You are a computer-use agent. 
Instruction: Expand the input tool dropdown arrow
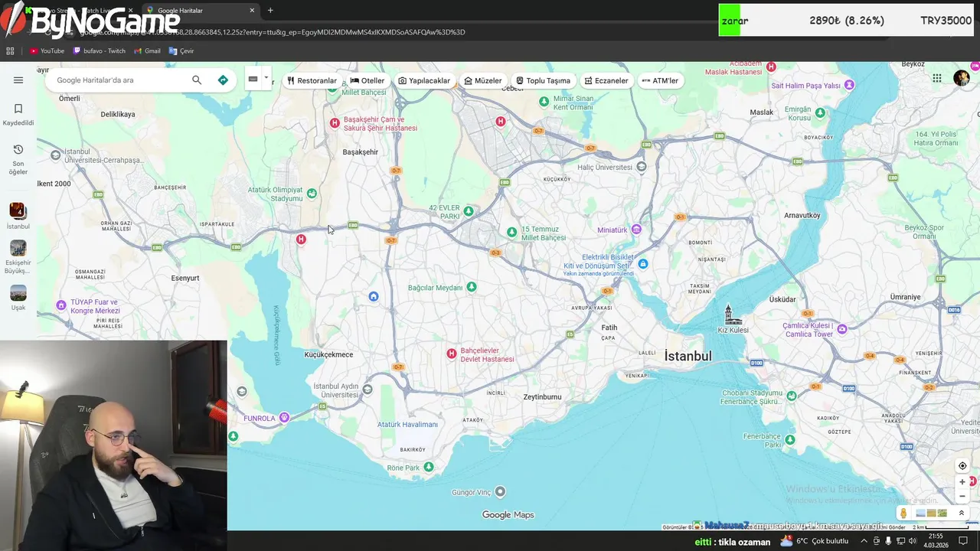pyautogui.click(x=266, y=78)
